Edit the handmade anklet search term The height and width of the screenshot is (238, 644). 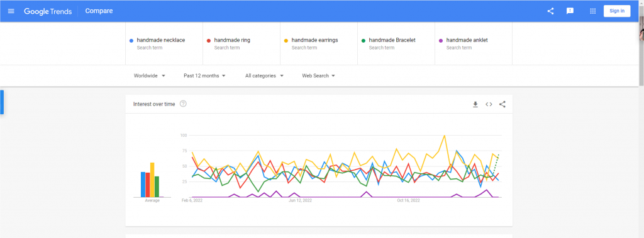click(x=474, y=43)
